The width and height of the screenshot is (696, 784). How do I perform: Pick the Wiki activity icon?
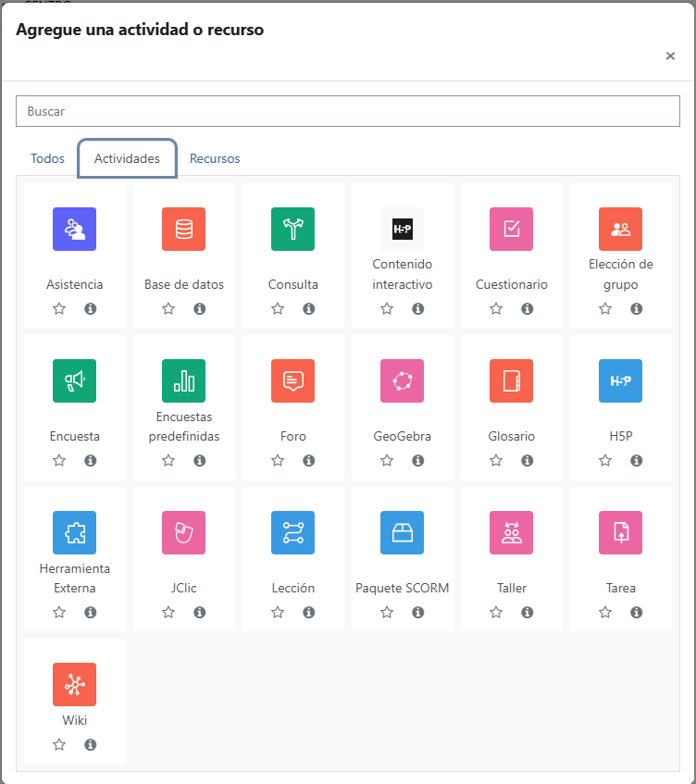click(74, 685)
